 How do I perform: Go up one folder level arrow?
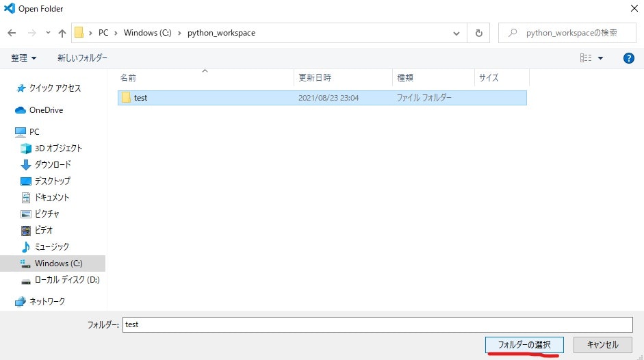[x=62, y=33]
